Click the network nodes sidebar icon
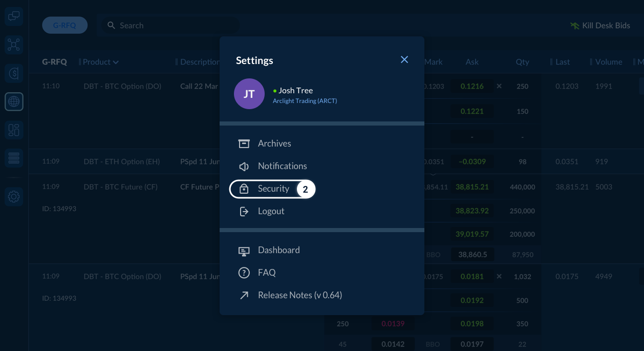This screenshot has height=351, width=644. point(14,45)
